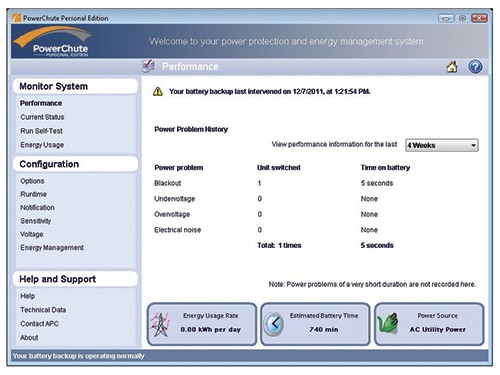Click the 'Time on battery' column header

(385, 168)
